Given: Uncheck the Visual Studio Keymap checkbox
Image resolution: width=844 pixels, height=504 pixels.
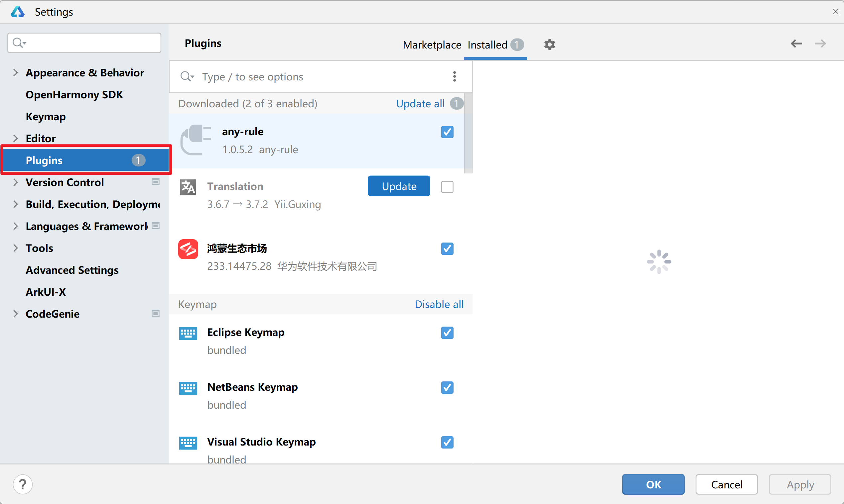Looking at the screenshot, I should click(x=447, y=443).
